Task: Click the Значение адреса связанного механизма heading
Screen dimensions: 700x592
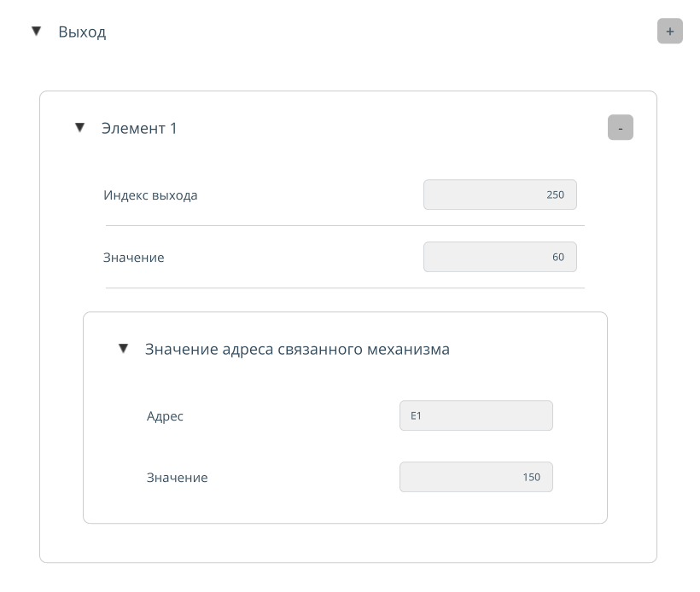Action: (297, 349)
